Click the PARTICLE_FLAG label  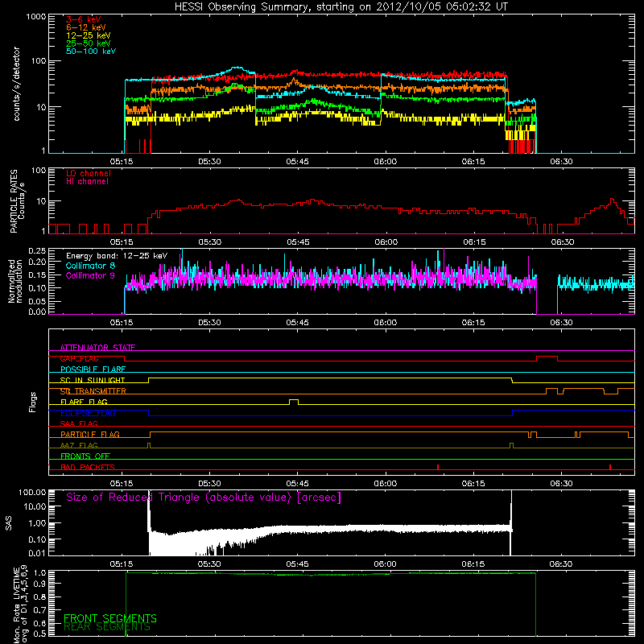pos(90,435)
